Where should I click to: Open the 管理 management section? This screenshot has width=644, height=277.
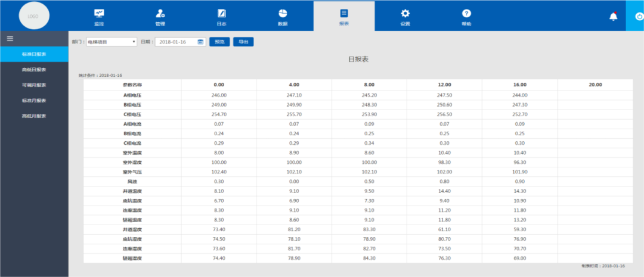[160, 17]
